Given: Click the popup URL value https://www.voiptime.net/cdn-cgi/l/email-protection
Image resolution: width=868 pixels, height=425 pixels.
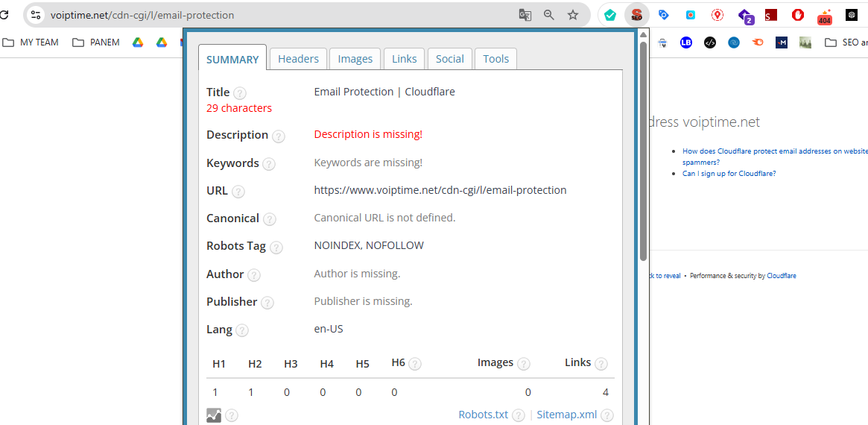Looking at the screenshot, I should [x=440, y=190].
